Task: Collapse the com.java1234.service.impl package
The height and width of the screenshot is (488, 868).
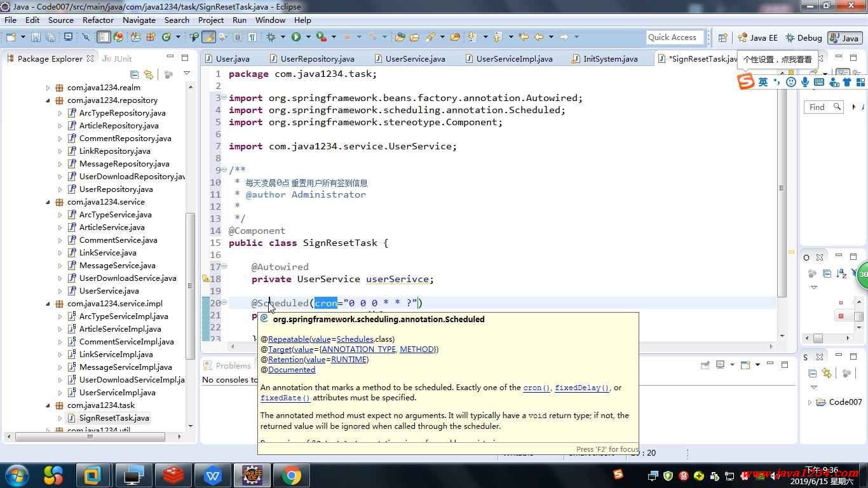Action: (x=48, y=304)
